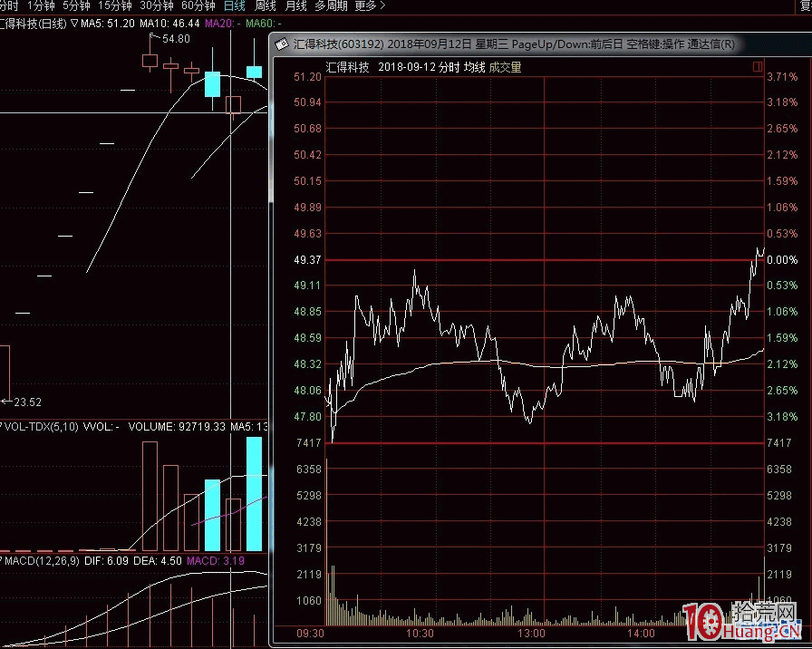Click the 均线 legend in intraday chart
The height and width of the screenshot is (649, 812).
click(474, 67)
